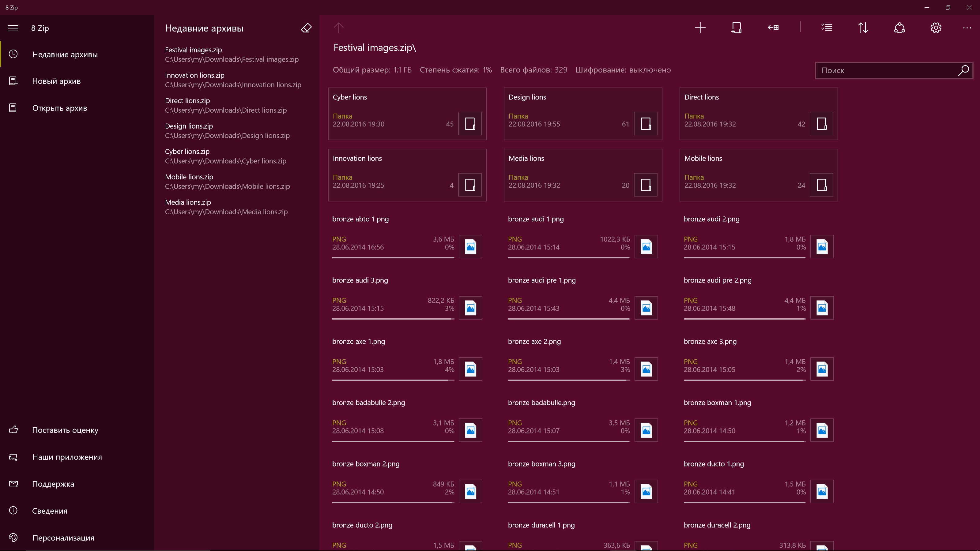Extract archive via toolbar extract icon
Screen dimensions: 980x551
tap(737, 28)
